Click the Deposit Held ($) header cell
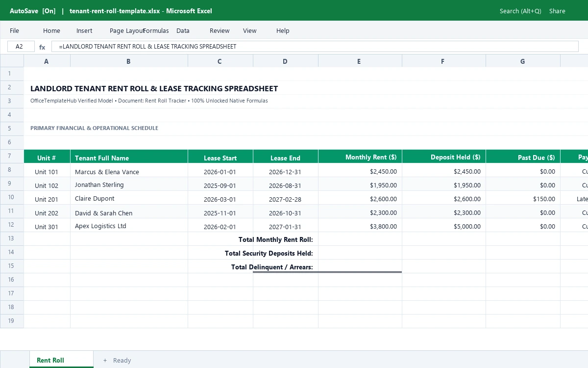588x368 pixels. click(x=444, y=157)
